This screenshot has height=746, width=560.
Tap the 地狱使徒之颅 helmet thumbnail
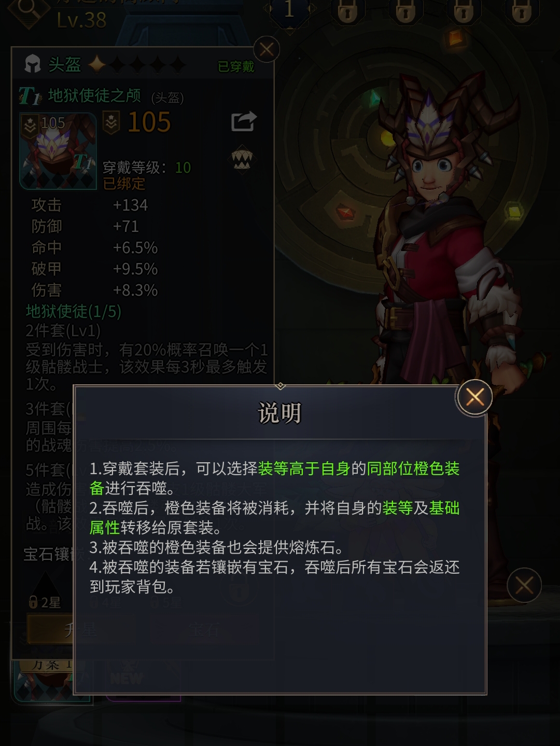pos(58,150)
